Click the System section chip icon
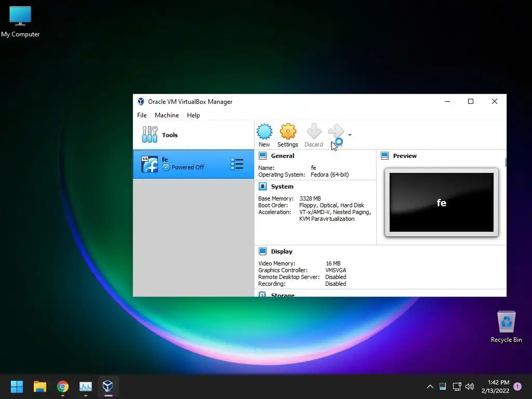532x399 pixels. click(262, 187)
